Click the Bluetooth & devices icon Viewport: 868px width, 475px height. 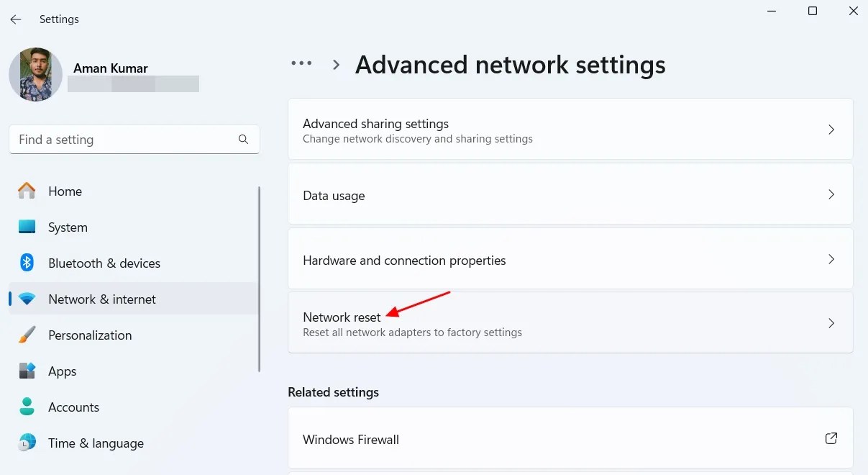tap(27, 263)
